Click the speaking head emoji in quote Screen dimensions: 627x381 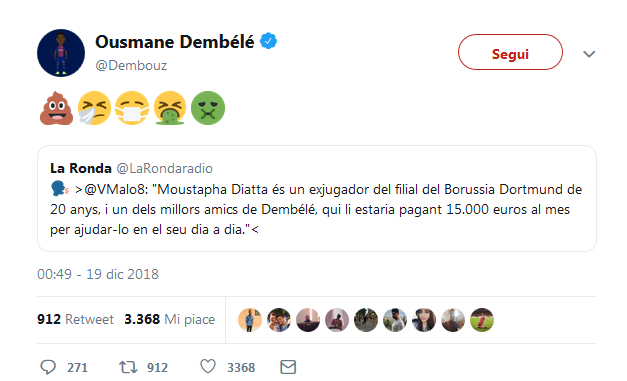click(x=60, y=189)
